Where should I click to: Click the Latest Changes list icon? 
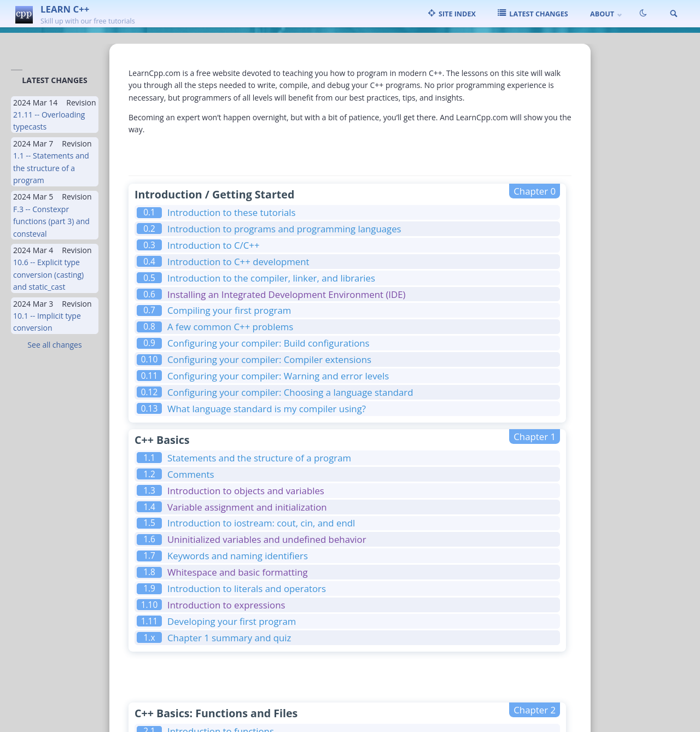(x=501, y=13)
